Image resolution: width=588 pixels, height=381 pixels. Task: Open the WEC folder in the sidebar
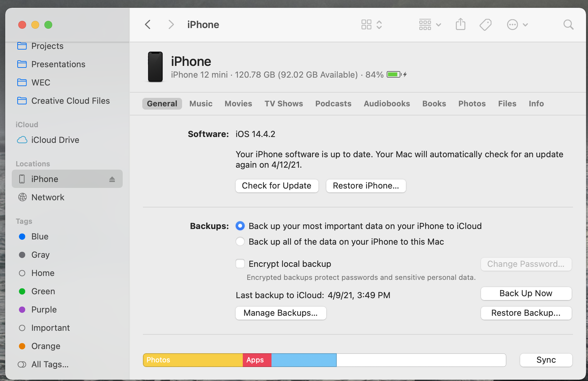tap(67, 83)
